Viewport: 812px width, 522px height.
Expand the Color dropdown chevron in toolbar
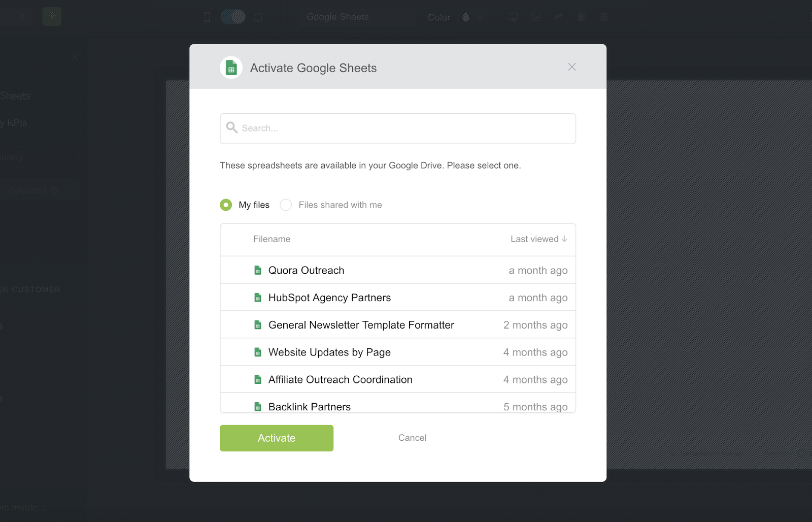(x=481, y=18)
